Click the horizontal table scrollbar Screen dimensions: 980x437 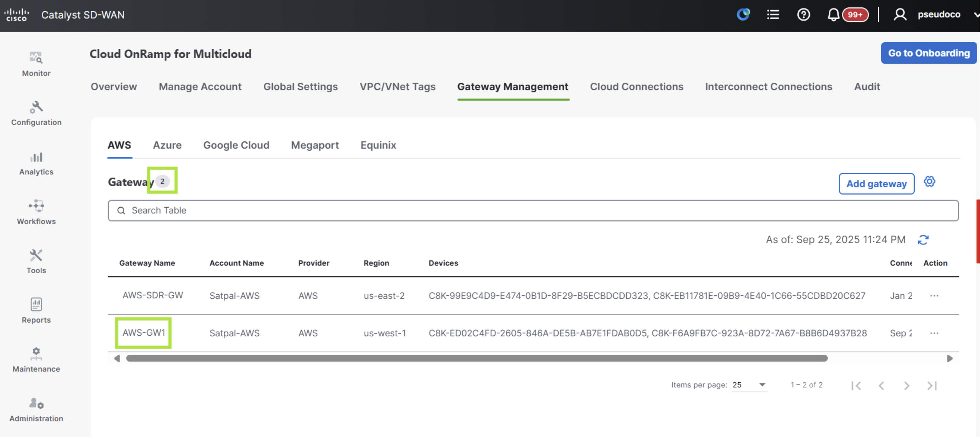pos(477,359)
